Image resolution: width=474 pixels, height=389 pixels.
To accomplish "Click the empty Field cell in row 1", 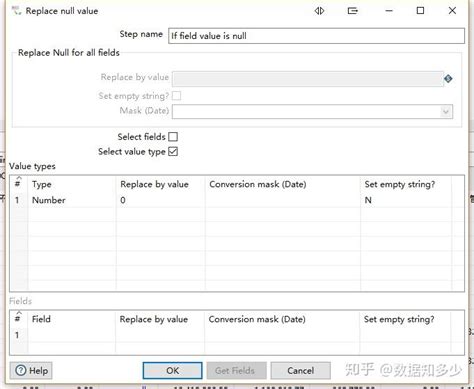I will (72, 335).
